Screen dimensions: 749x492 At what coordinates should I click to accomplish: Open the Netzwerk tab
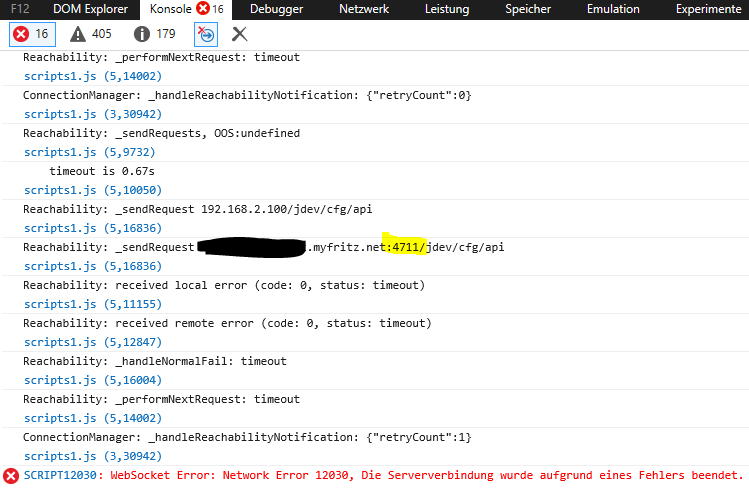[366, 9]
